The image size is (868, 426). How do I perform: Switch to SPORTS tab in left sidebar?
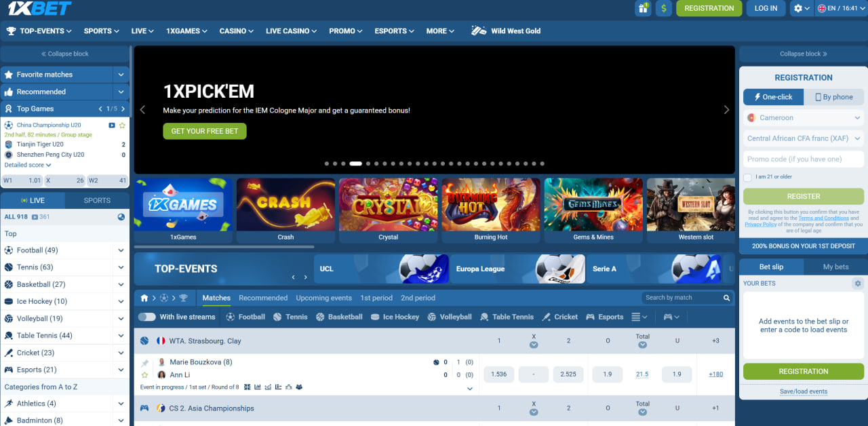click(x=97, y=200)
